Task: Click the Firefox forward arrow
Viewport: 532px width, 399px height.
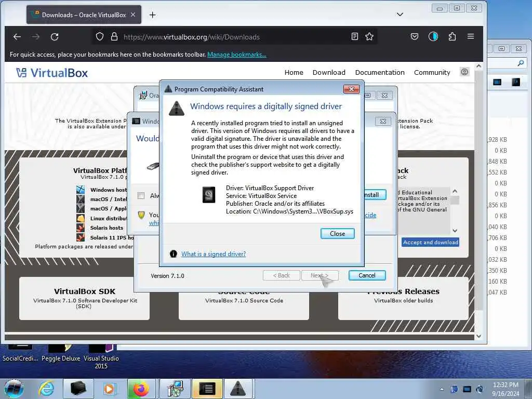Action: 36,37
